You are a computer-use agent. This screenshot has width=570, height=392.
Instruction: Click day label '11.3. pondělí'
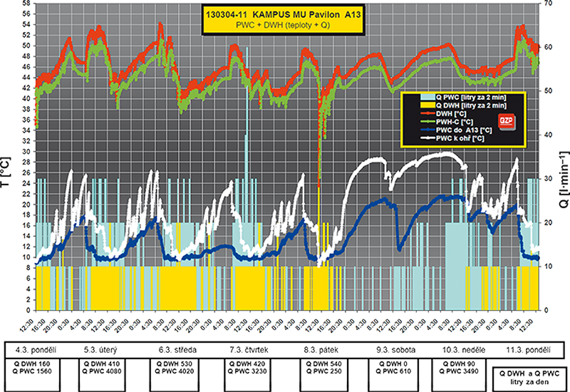click(x=528, y=350)
